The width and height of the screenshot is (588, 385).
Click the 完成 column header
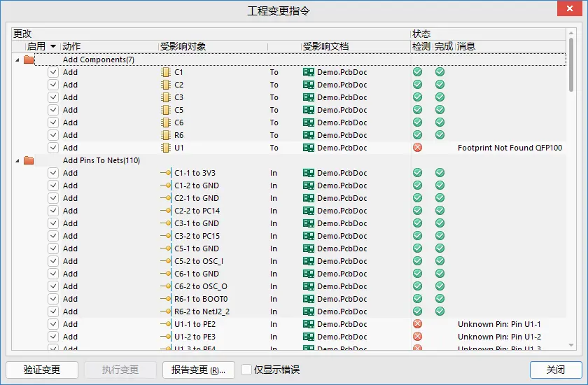click(444, 46)
